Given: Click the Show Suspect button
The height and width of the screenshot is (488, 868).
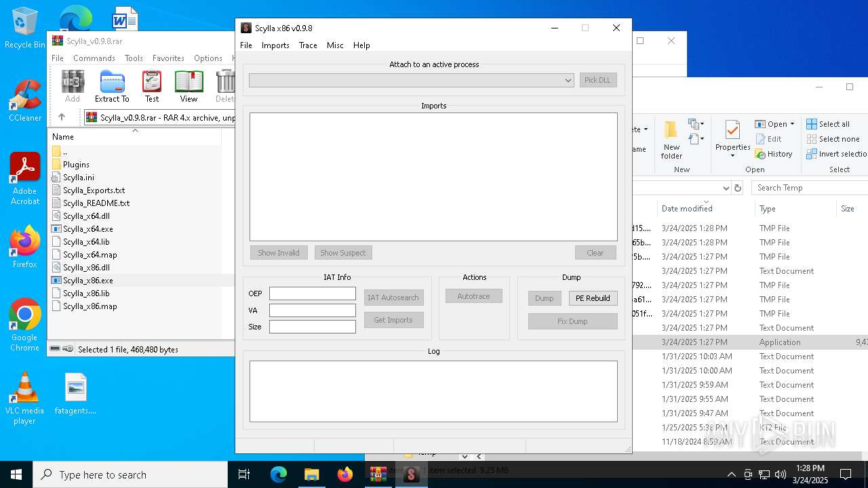Looking at the screenshot, I should tap(343, 253).
